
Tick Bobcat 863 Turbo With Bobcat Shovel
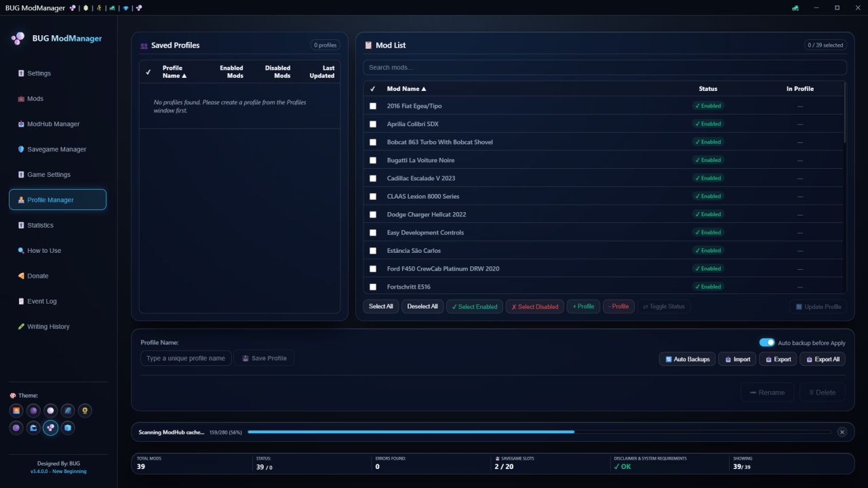(372, 142)
